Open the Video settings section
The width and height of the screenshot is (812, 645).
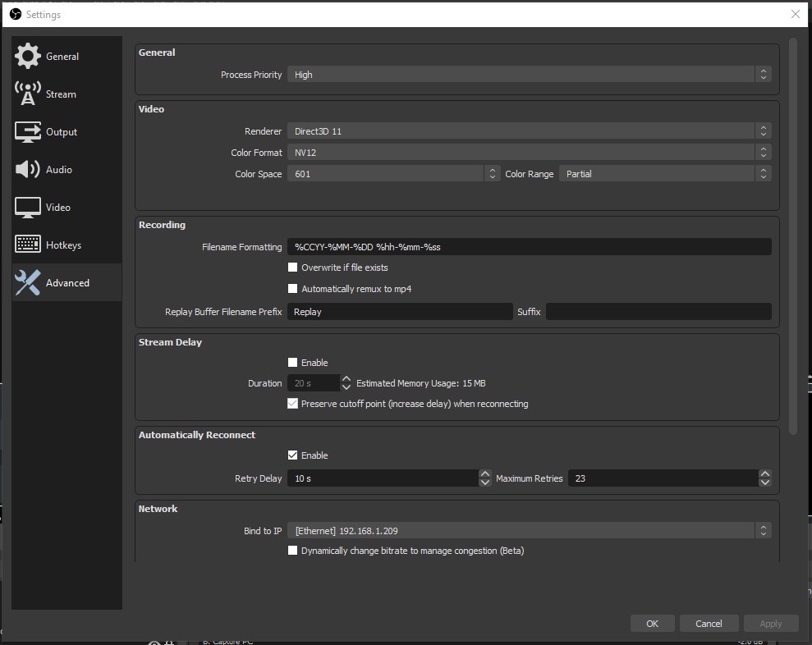pyautogui.click(x=67, y=207)
